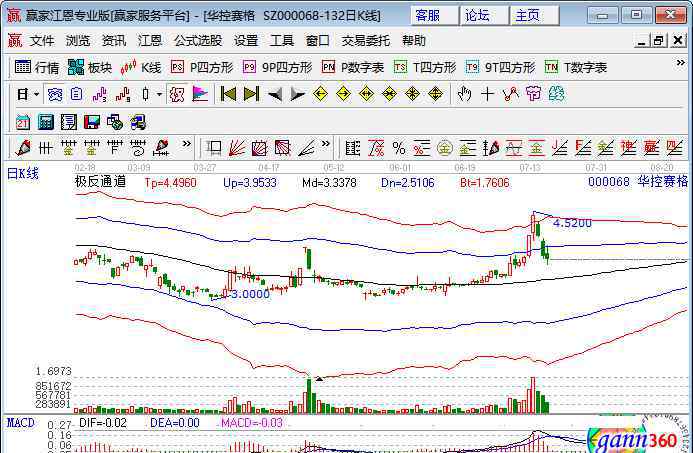The image size is (693, 453).
Task: Click the yellow diamond right arrow icon
Action: tap(343, 94)
